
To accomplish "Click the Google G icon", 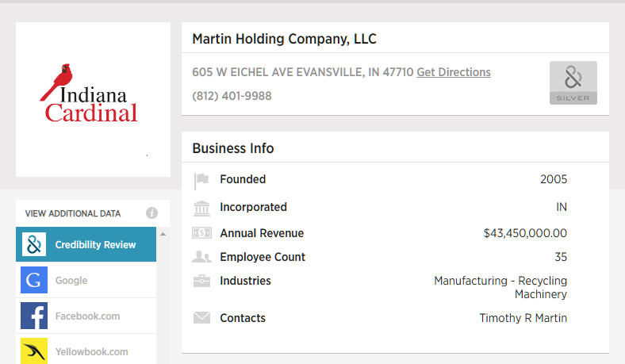I will (34, 281).
